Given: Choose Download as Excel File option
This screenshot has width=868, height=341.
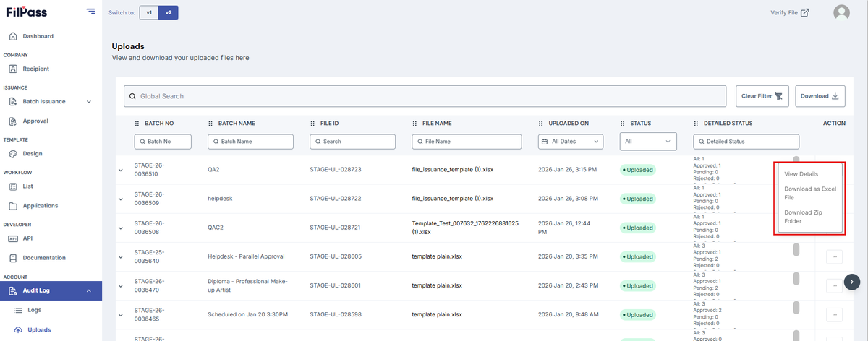Looking at the screenshot, I should pyautogui.click(x=810, y=193).
